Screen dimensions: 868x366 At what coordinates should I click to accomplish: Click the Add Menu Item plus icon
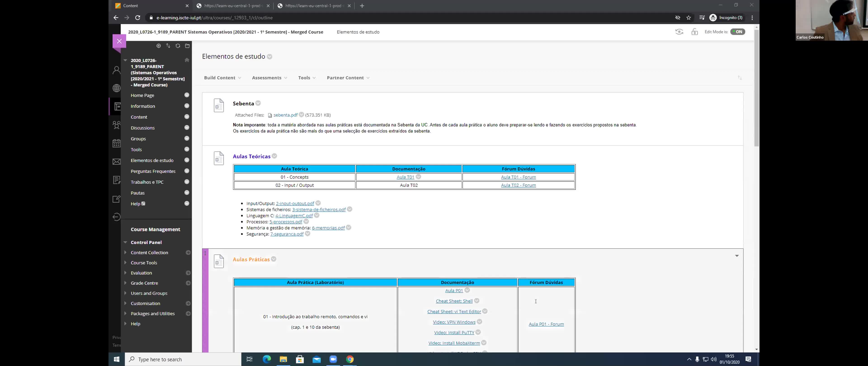[159, 46]
